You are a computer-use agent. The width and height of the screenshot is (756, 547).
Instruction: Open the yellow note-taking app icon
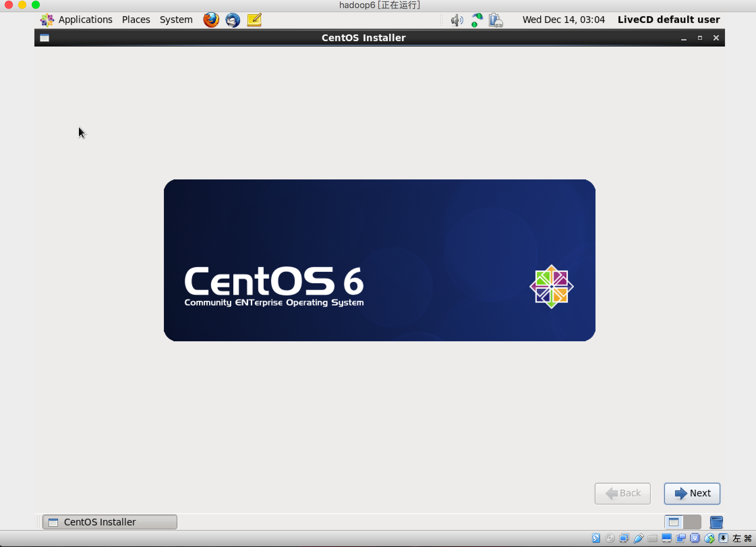point(254,20)
